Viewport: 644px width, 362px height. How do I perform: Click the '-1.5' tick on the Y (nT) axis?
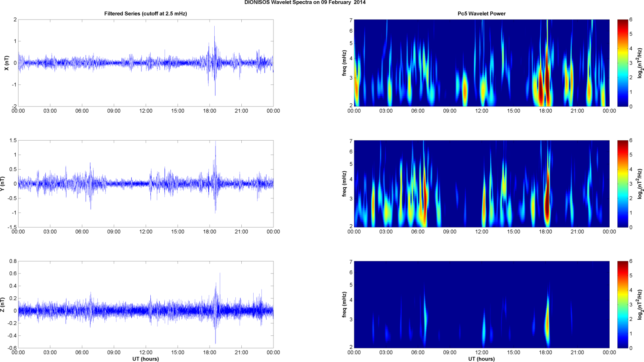[12, 227]
